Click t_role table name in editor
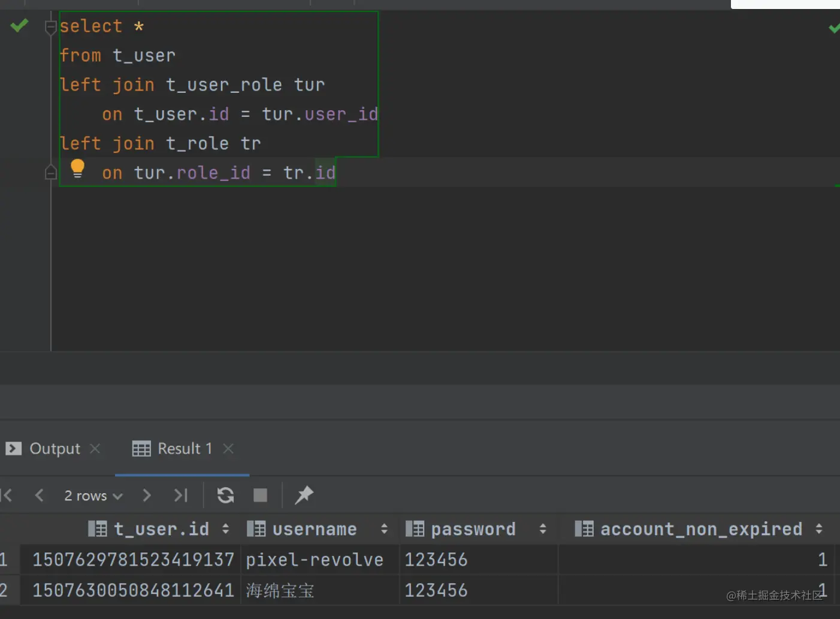The image size is (840, 619). pyautogui.click(x=198, y=144)
